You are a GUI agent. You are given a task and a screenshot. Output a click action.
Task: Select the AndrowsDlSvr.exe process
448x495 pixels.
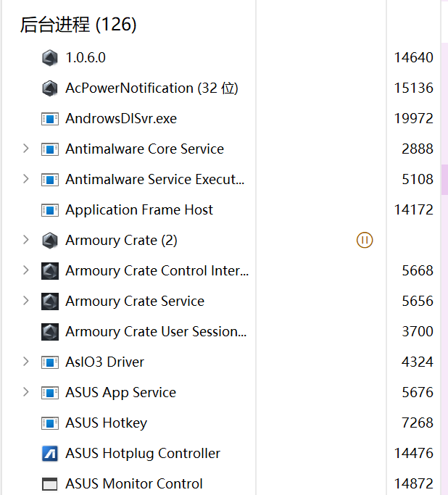tap(121, 119)
